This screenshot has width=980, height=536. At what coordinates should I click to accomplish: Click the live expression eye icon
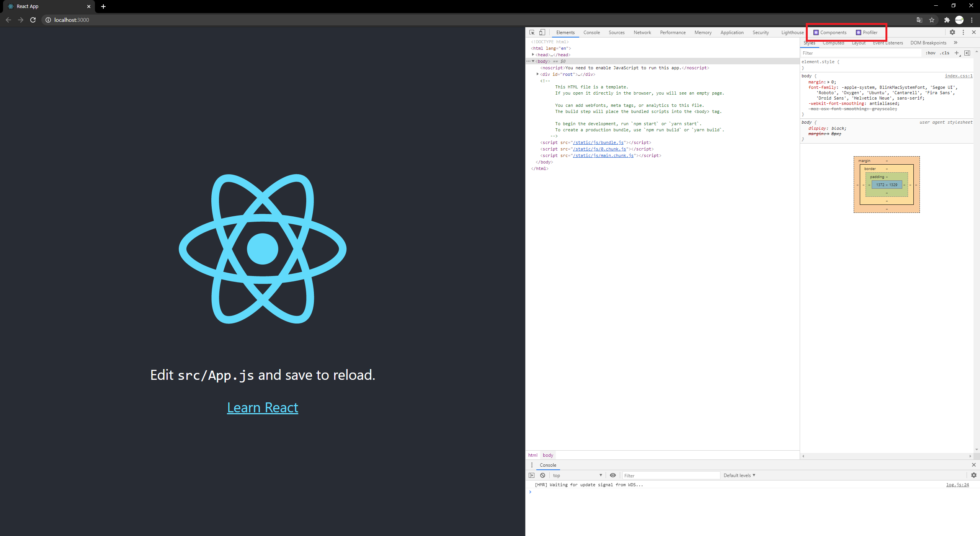(613, 475)
